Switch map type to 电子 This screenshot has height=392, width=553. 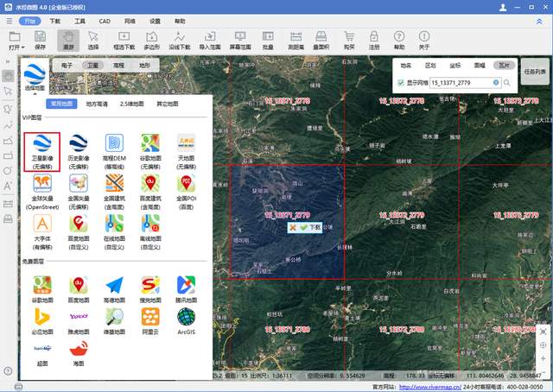[67, 65]
